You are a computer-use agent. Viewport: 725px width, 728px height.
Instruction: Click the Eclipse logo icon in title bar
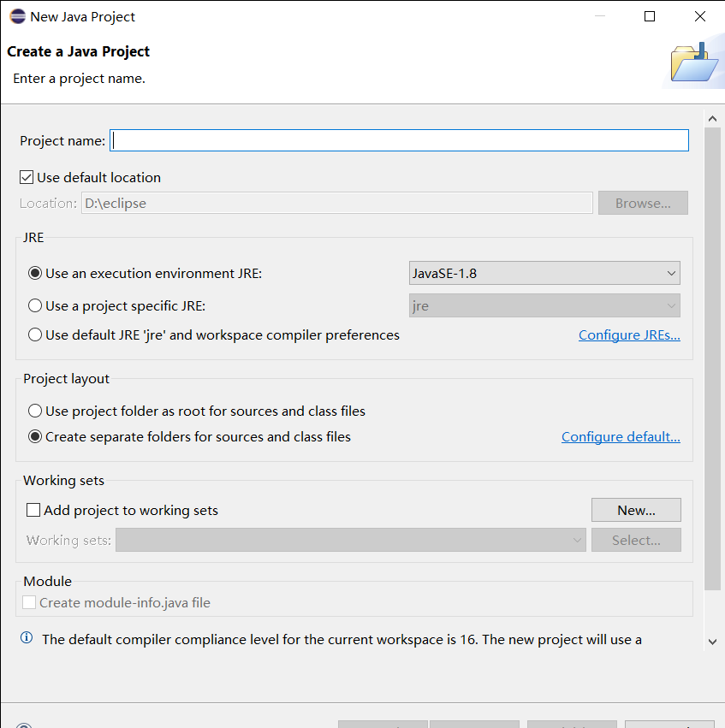18,16
